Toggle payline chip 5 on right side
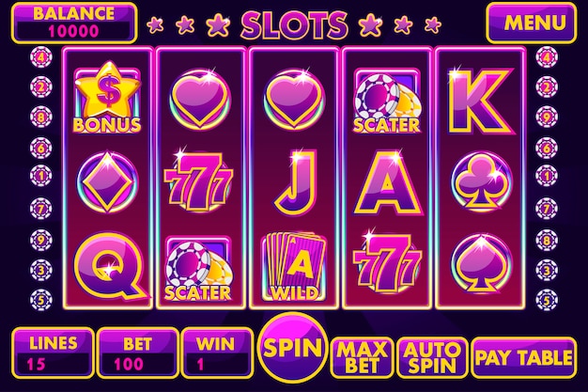 547,300
